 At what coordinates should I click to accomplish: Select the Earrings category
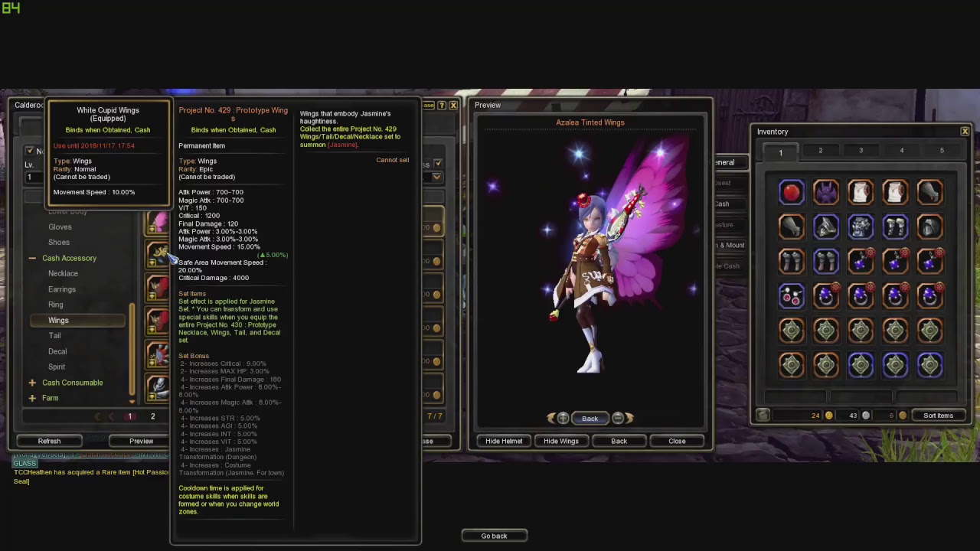[x=62, y=289]
